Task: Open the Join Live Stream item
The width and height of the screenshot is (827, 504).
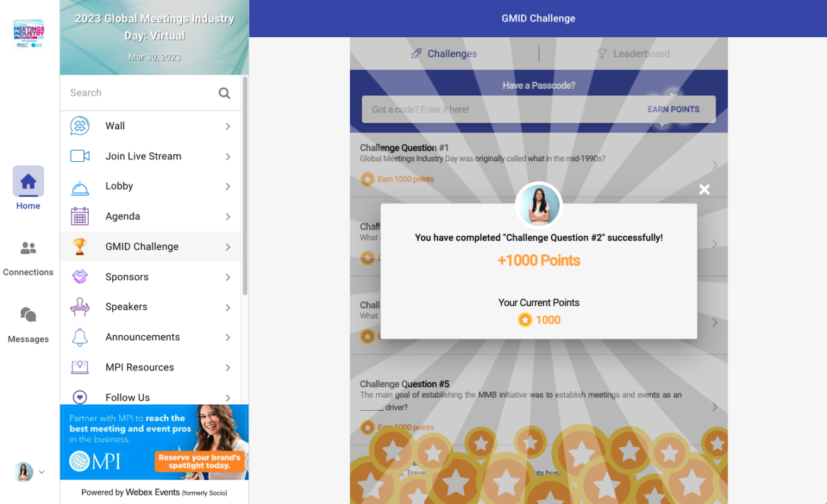Action: (x=150, y=156)
